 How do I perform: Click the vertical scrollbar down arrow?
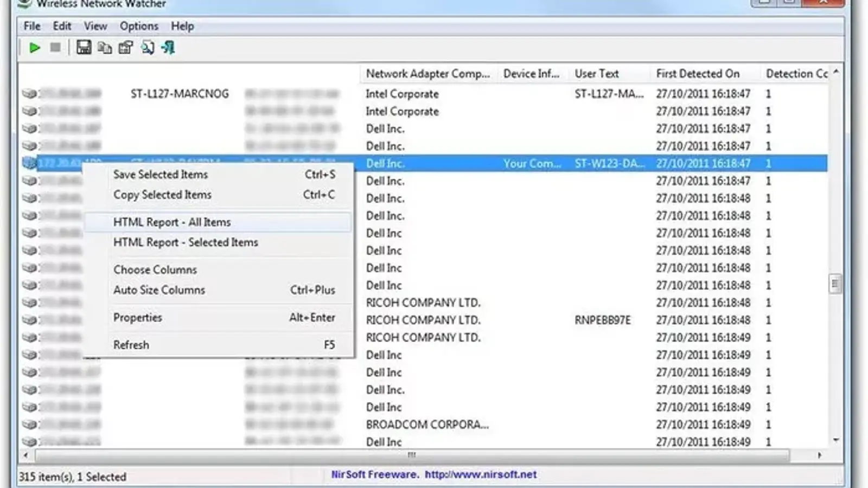(x=836, y=440)
